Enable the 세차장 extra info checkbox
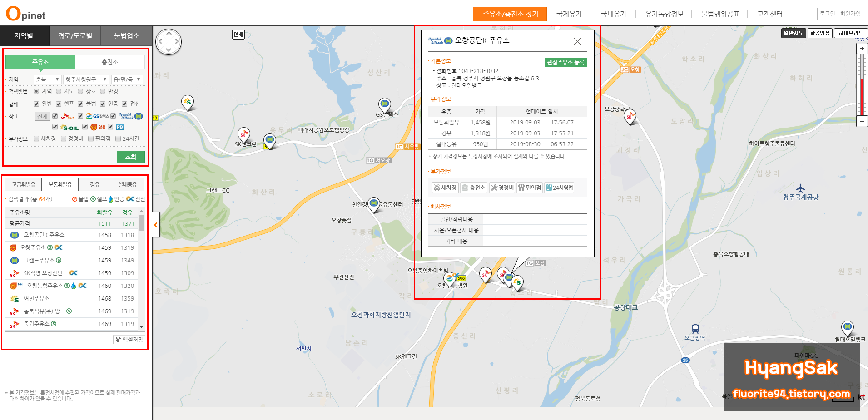The height and width of the screenshot is (420, 868). (x=36, y=139)
